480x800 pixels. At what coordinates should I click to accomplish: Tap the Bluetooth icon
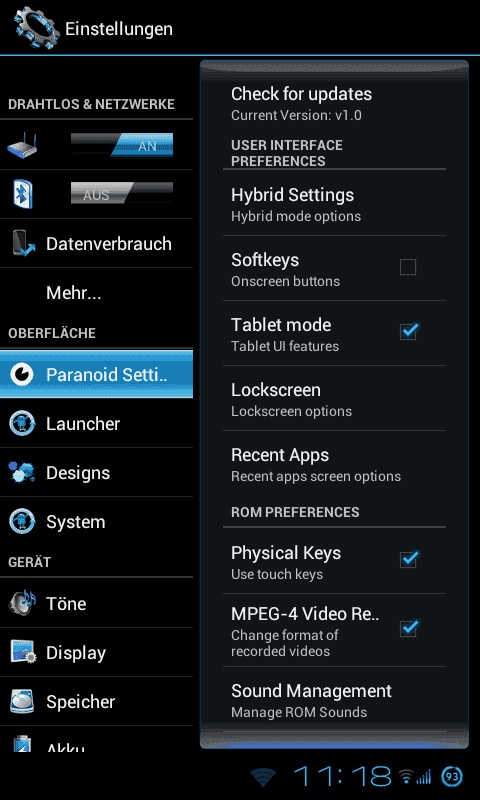pyautogui.click(x=22, y=194)
